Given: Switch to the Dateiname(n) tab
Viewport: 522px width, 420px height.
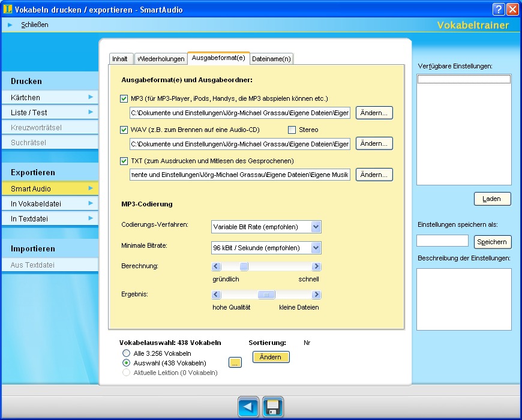Looking at the screenshot, I should (x=271, y=59).
